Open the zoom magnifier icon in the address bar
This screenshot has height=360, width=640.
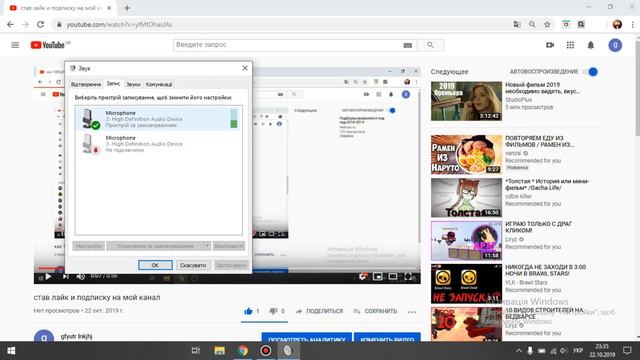click(532, 24)
